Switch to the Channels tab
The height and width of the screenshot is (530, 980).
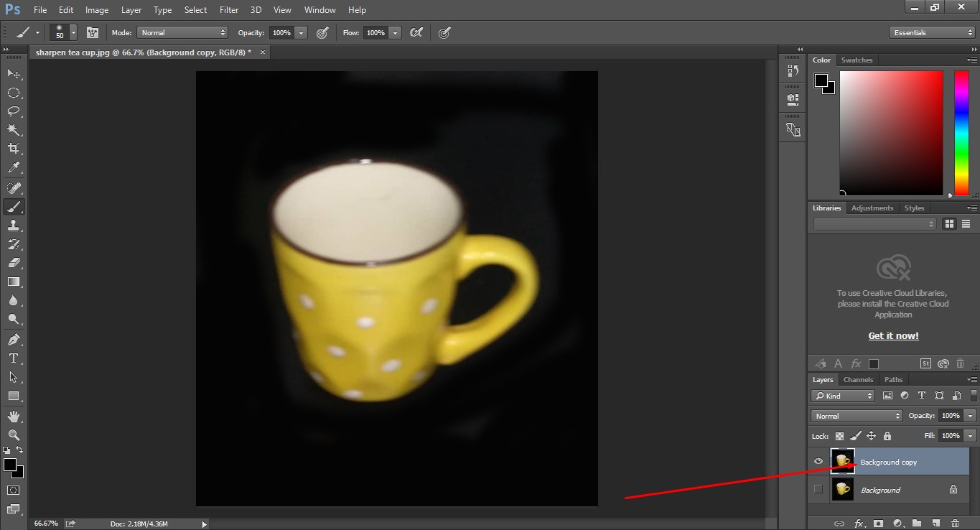[x=858, y=380]
